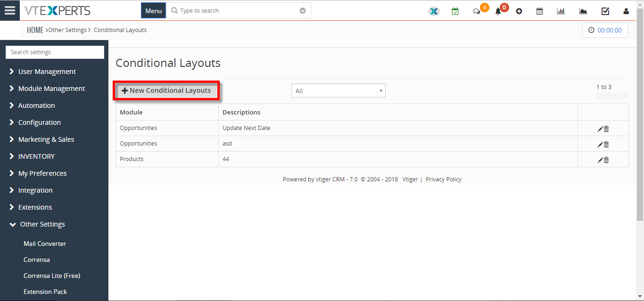Open the green calendar tasks icon

point(455,11)
